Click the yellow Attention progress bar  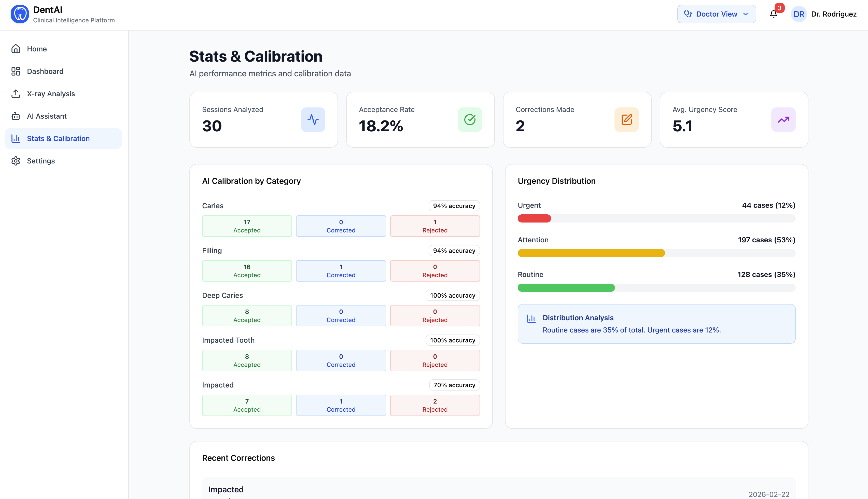point(591,253)
